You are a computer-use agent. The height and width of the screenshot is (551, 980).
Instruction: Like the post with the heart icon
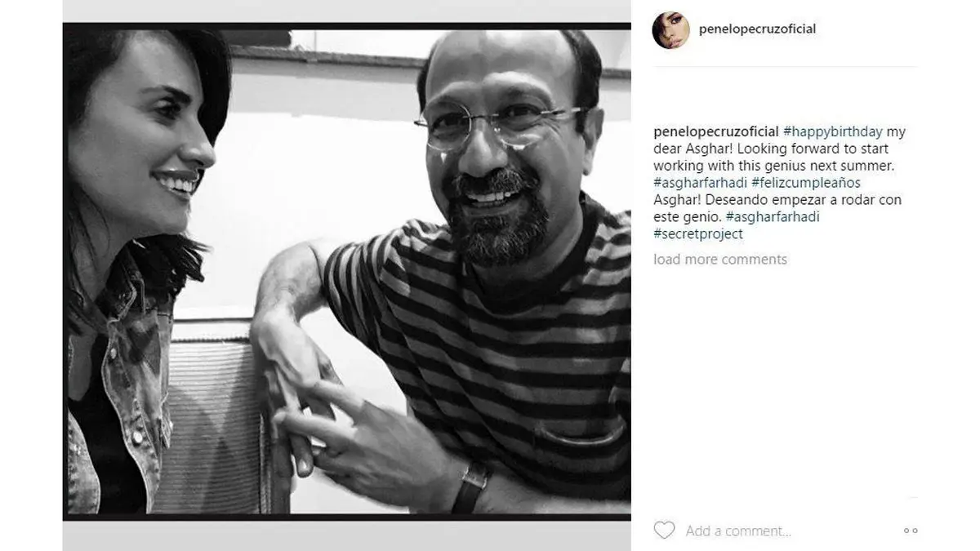pyautogui.click(x=664, y=531)
